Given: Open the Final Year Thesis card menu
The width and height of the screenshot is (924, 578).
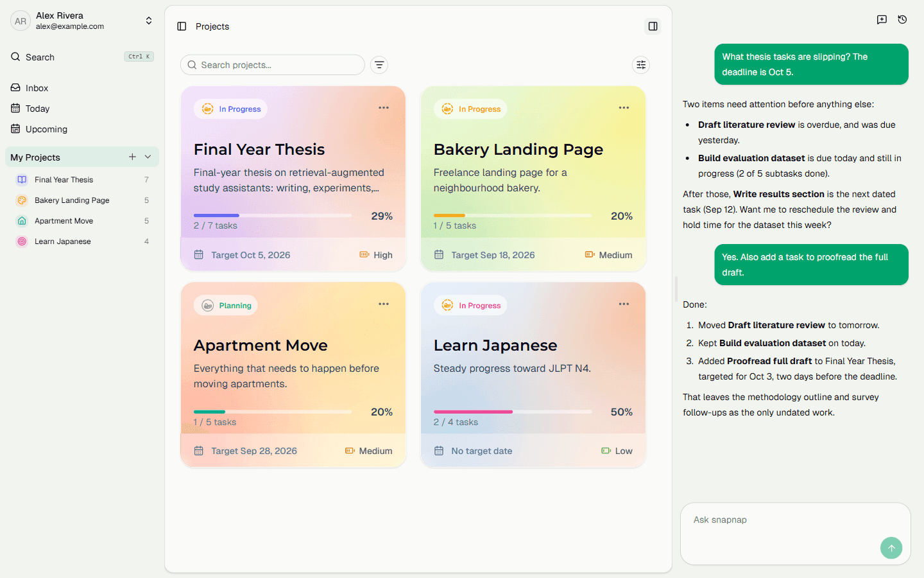Looking at the screenshot, I should [384, 108].
